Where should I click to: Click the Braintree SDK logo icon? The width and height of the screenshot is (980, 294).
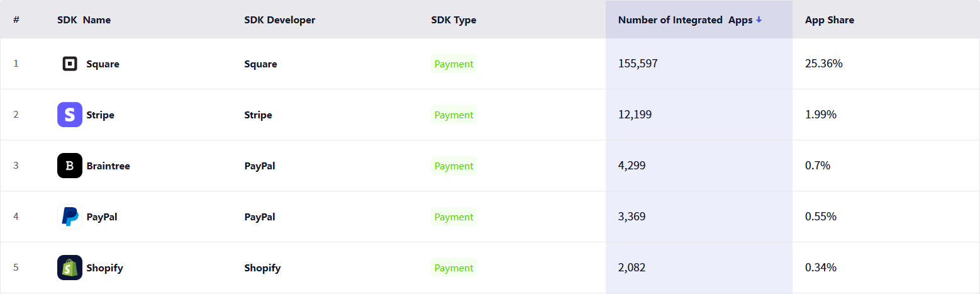click(x=70, y=166)
